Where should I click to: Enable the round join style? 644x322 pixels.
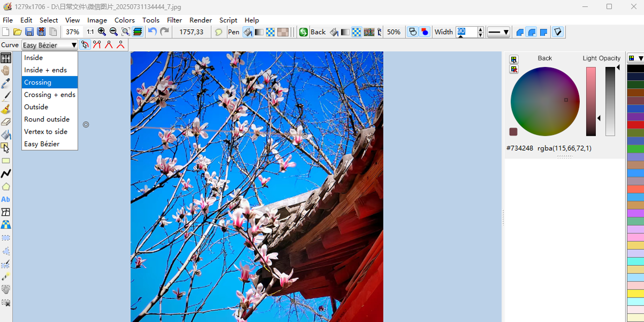(532, 32)
